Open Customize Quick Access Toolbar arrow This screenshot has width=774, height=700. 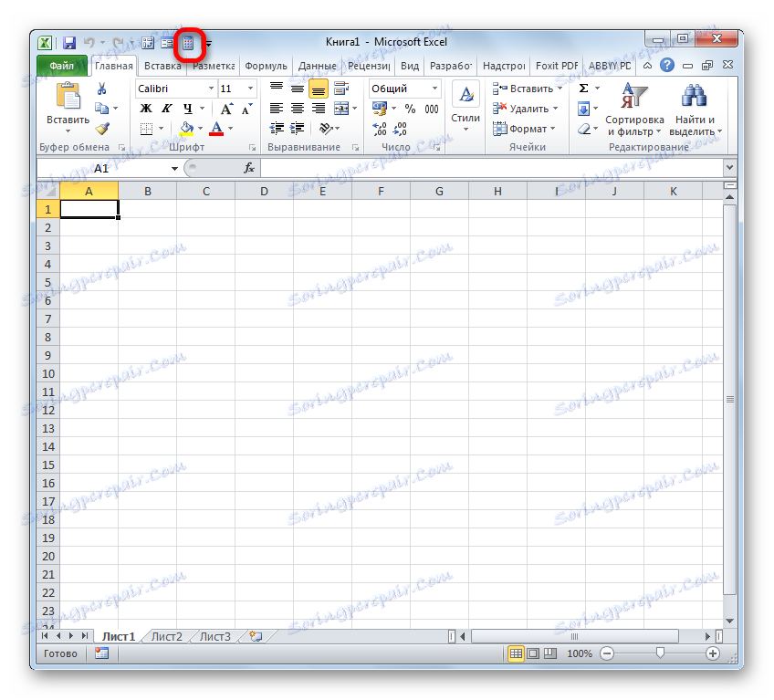pyautogui.click(x=209, y=44)
